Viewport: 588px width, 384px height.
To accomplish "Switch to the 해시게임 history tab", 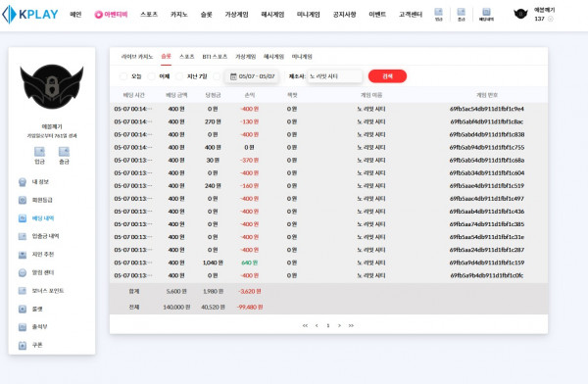I will (273, 57).
